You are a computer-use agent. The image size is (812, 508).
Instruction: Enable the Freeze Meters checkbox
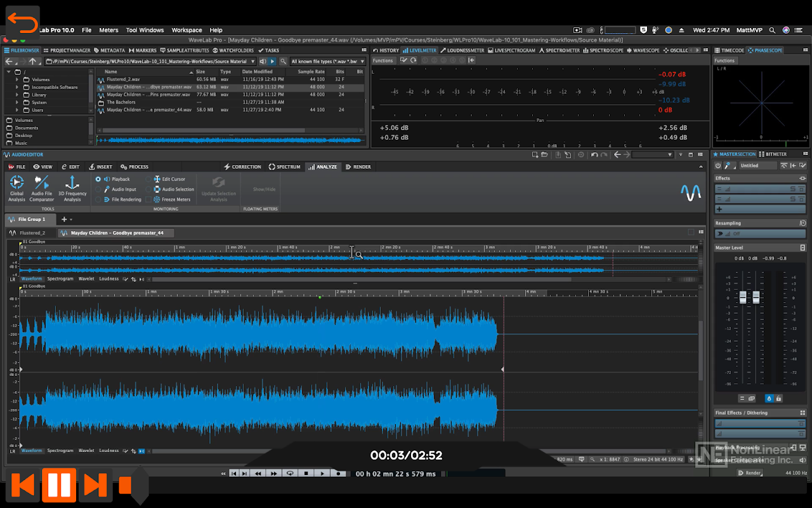point(148,199)
